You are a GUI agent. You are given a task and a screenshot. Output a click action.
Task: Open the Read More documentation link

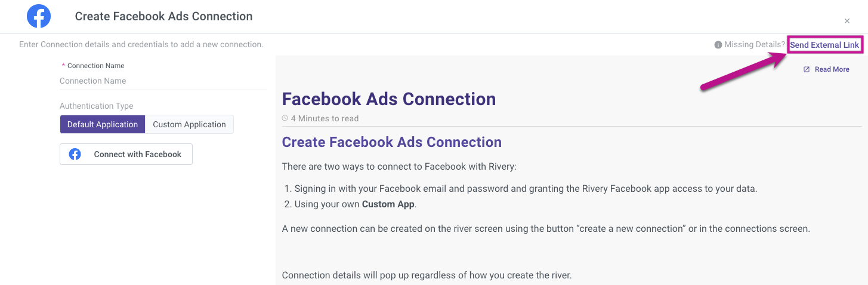pos(832,69)
